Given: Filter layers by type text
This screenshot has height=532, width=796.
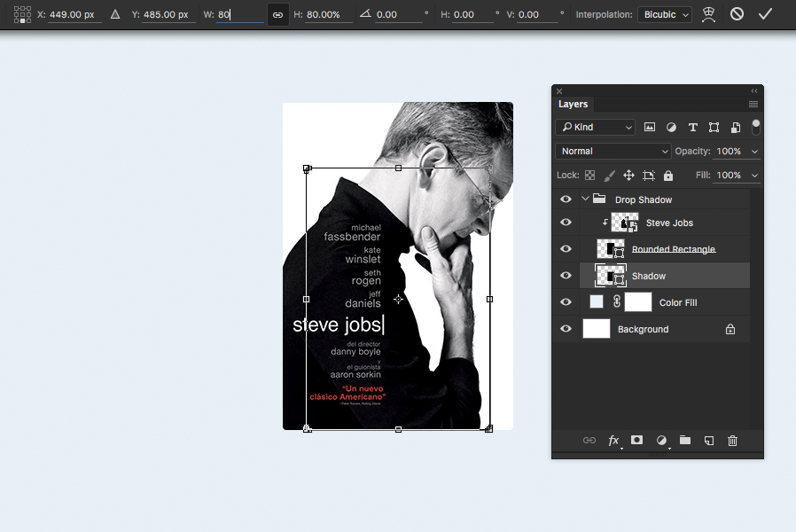Looking at the screenshot, I should [692, 127].
